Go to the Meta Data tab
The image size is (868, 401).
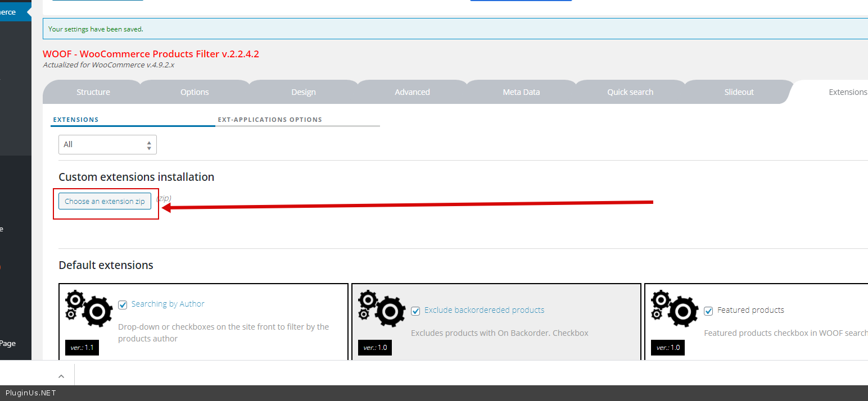coord(521,92)
